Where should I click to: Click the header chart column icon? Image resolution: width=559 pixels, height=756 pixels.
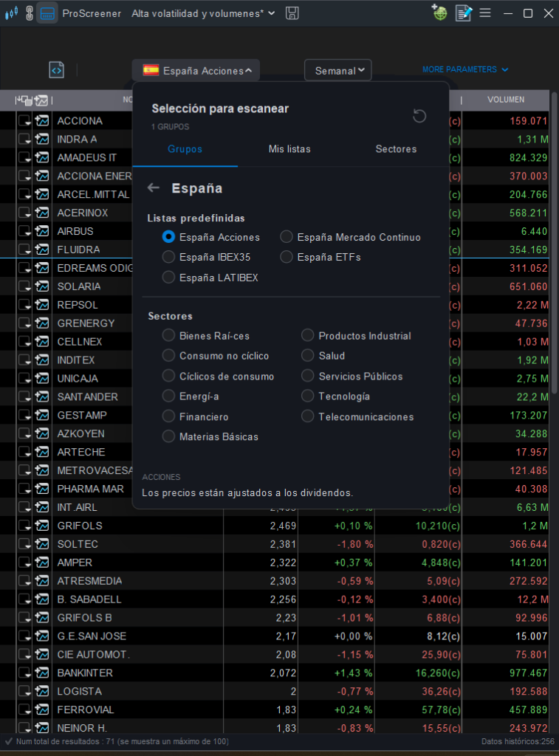(x=41, y=100)
